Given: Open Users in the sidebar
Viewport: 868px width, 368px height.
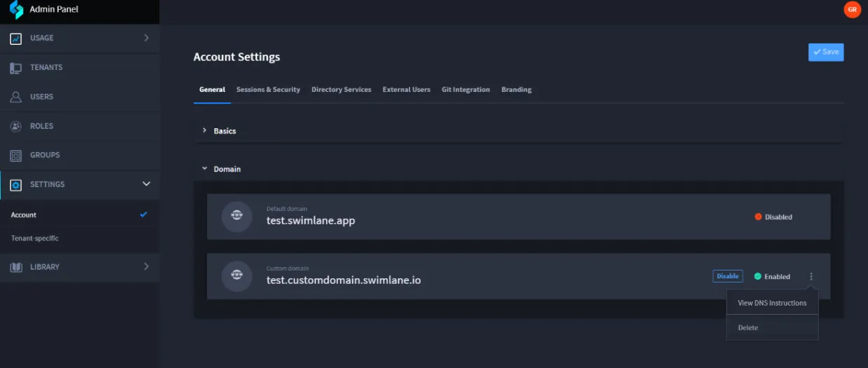Looking at the screenshot, I should coord(79,97).
